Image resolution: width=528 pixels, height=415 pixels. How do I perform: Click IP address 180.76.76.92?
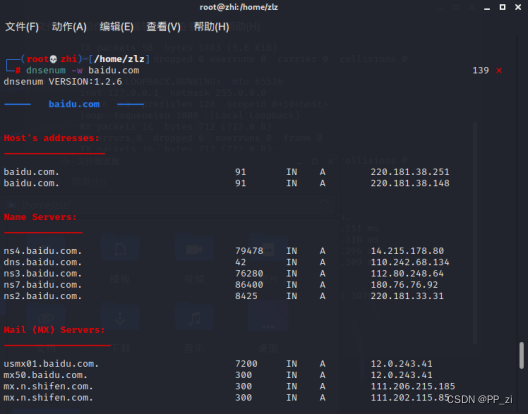(404, 285)
